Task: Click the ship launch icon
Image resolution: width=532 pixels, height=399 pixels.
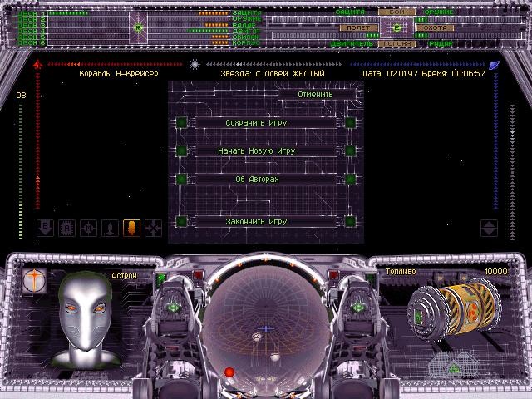Action: pyautogui.click(x=111, y=228)
